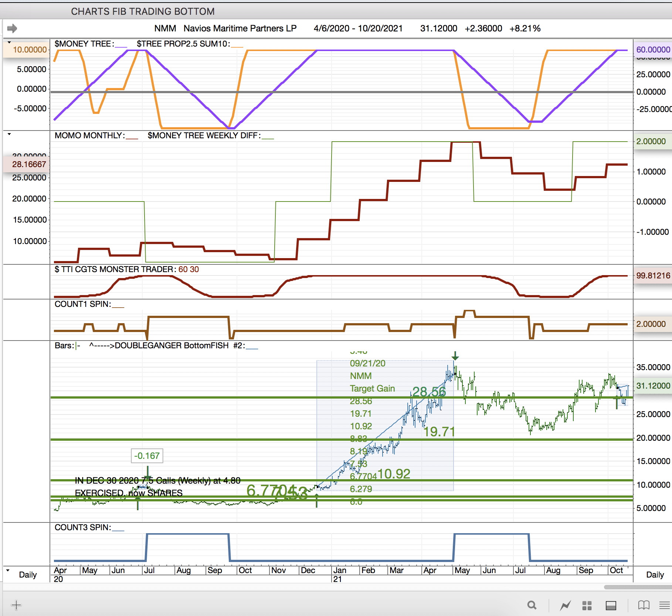
Task: Select the lightning-bolt chart icon in bottom toolbar
Action: [565, 605]
